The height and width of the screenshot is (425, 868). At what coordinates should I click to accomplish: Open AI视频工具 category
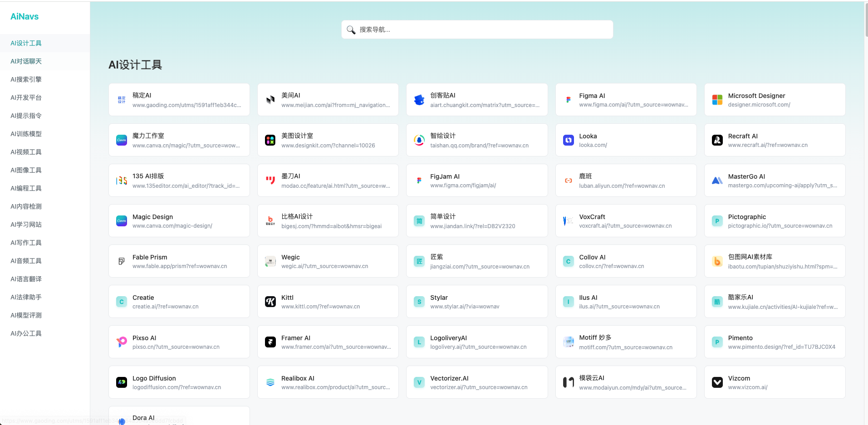coord(45,152)
